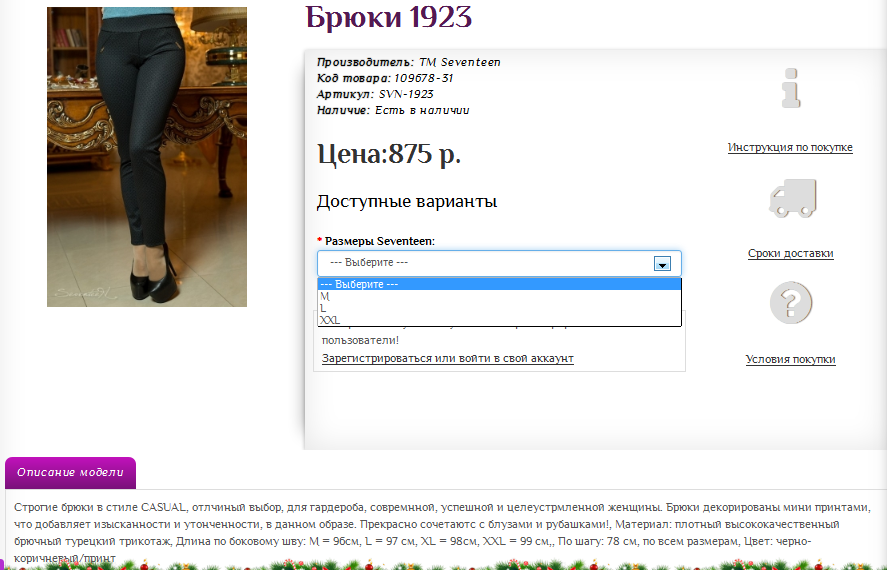
Task: Click the Наличие: Есть в наличии line
Action: [x=393, y=110]
